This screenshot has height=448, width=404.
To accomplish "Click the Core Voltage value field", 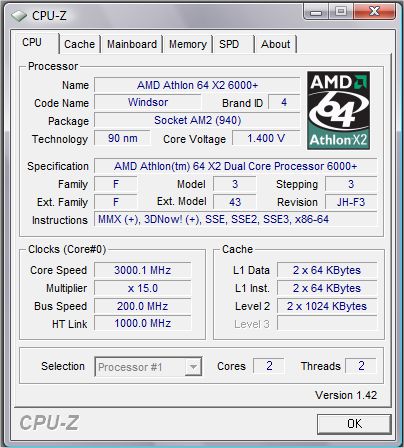I will pos(266,138).
